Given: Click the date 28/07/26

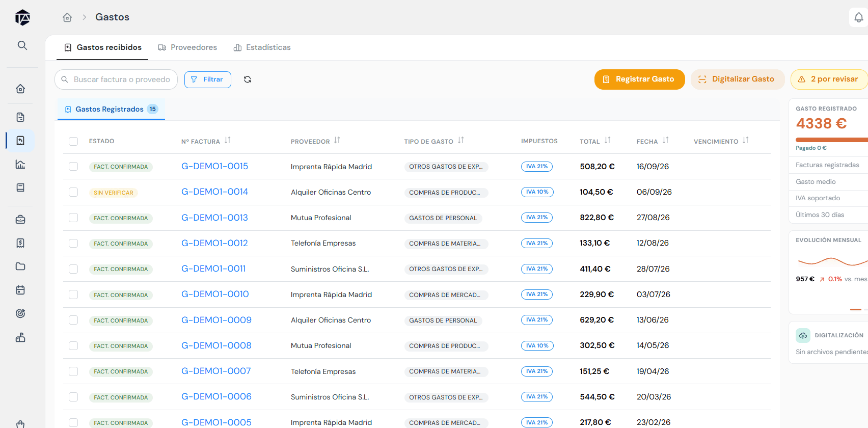Looking at the screenshot, I should (653, 269).
